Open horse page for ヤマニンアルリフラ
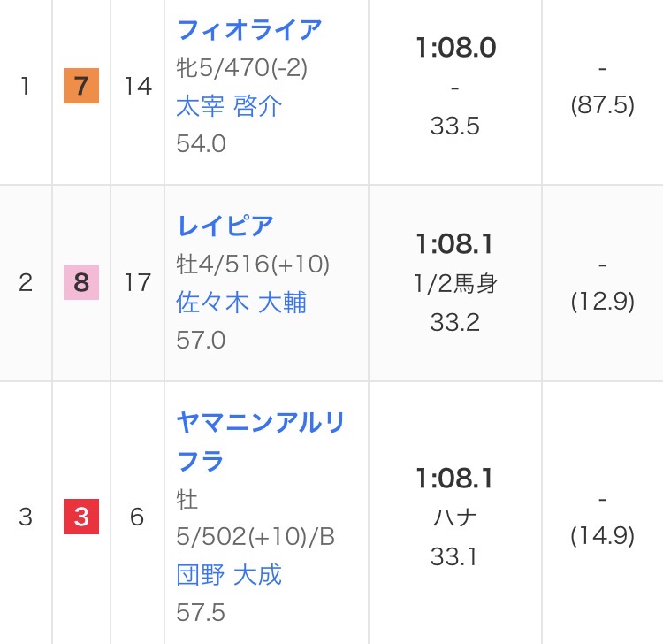This screenshot has width=663, height=644. point(261,422)
